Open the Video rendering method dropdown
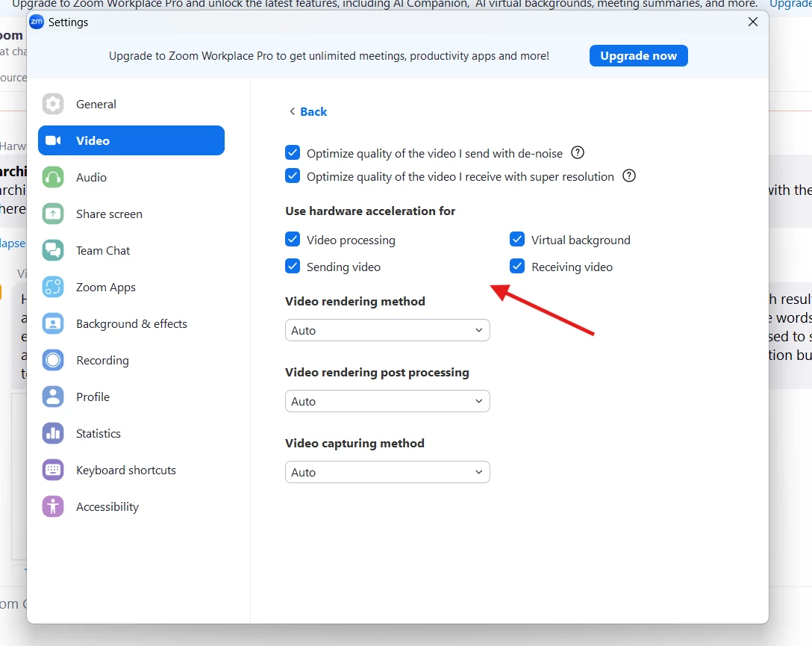 387,331
